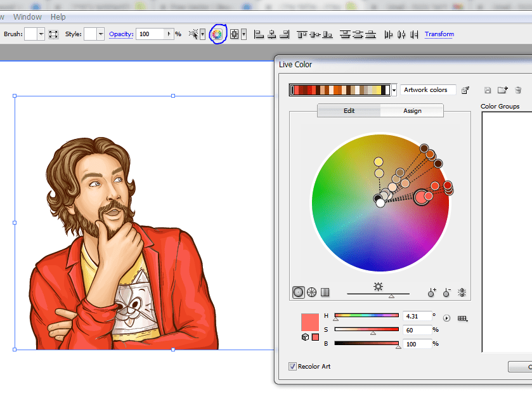Click the horizontal align left icon
532x413 pixels.
pyautogui.click(x=259, y=34)
